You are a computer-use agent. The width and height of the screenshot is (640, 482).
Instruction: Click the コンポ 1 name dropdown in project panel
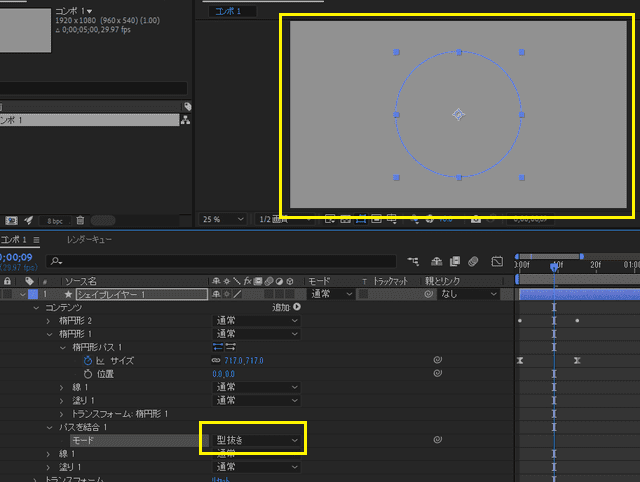73,11
